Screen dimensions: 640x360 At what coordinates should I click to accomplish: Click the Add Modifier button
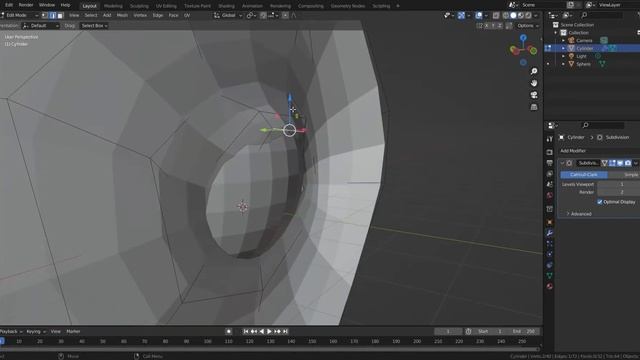(x=573, y=151)
